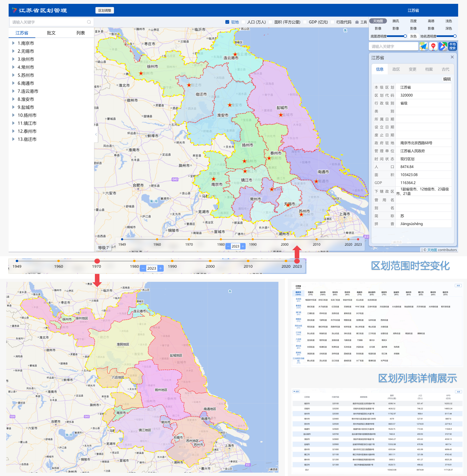467x476 pixels.
Task: Enable the GDP (亿元) checkbox
Action: 305,22
